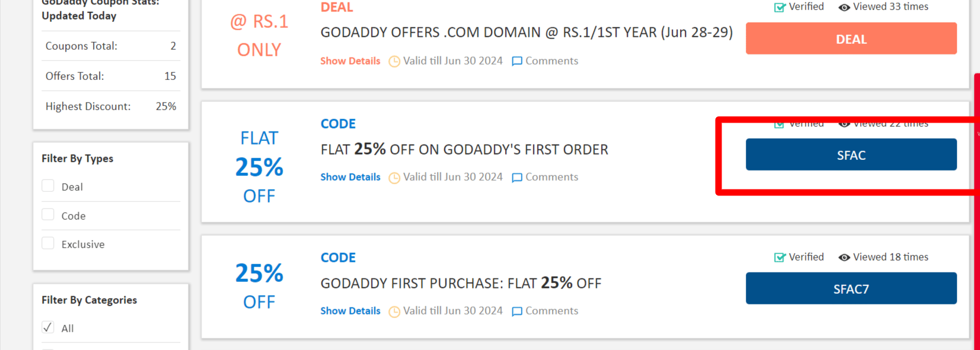Expand Show Details for flat 25% first order
Image resolution: width=980 pixels, height=350 pixels.
point(350,177)
